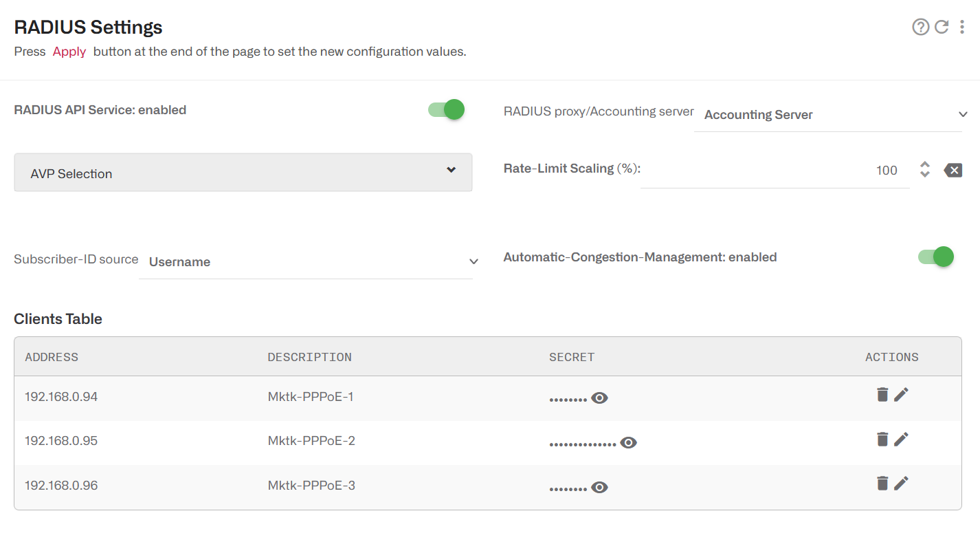Click the RADIUS Settings page title

point(89,27)
